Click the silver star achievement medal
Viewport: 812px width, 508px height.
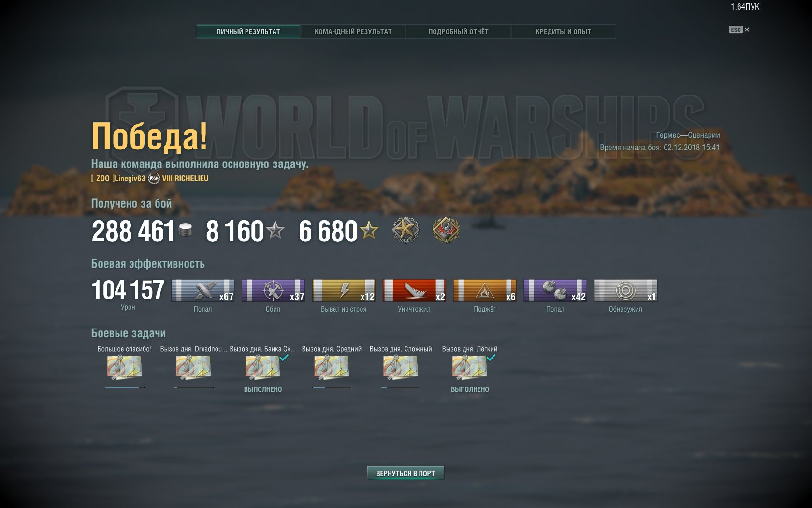point(405,230)
